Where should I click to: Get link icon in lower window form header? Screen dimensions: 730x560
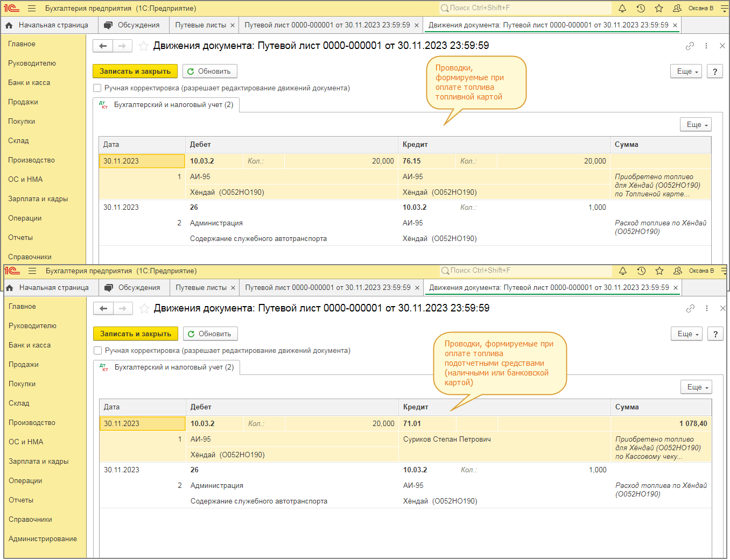pos(690,308)
